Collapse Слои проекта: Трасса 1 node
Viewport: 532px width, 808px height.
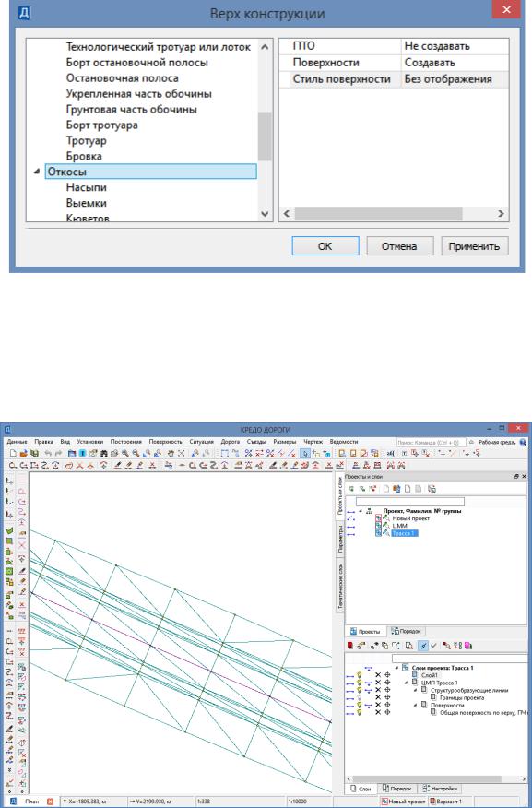tap(396, 668)
